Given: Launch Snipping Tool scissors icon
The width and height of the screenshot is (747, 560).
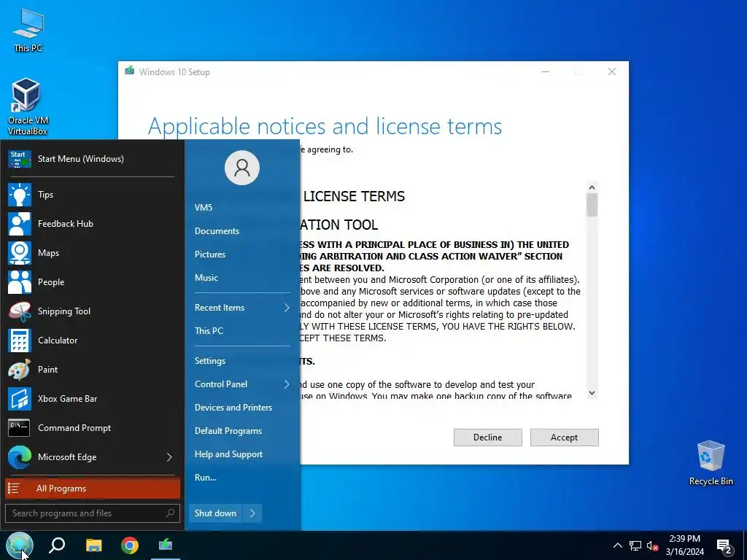Looking at the screenshot, I should [20, 311].
